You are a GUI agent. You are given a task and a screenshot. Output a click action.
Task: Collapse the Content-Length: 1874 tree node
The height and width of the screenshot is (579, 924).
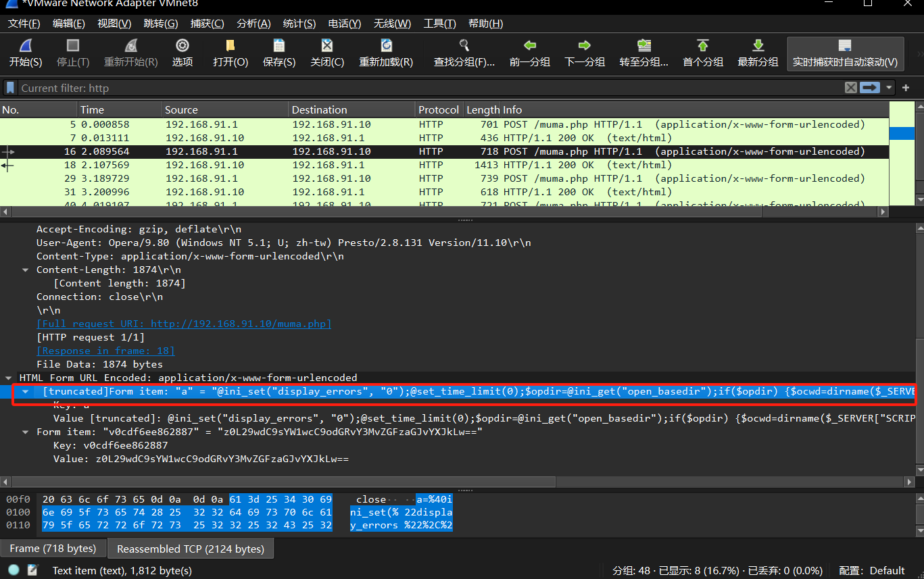25,270
